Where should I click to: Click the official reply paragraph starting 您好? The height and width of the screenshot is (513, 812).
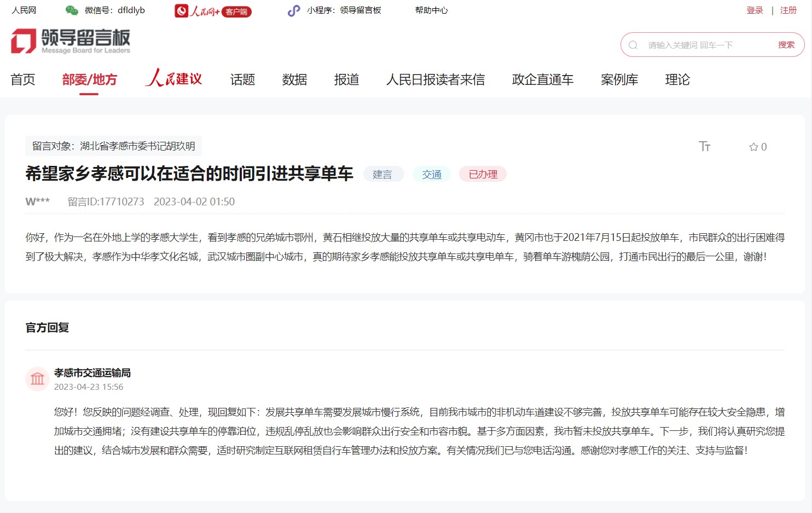(x=419, y=431)
